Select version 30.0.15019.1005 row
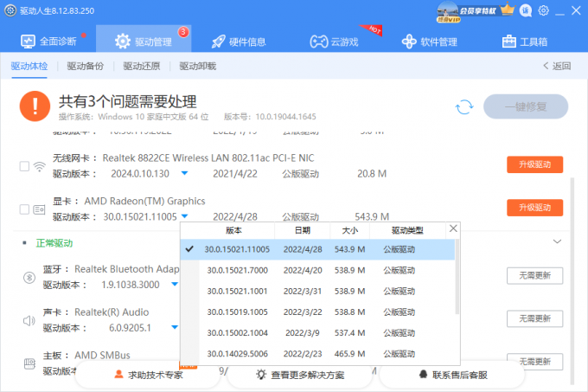This screenshot has height=392, width=588. pos(317,312)
